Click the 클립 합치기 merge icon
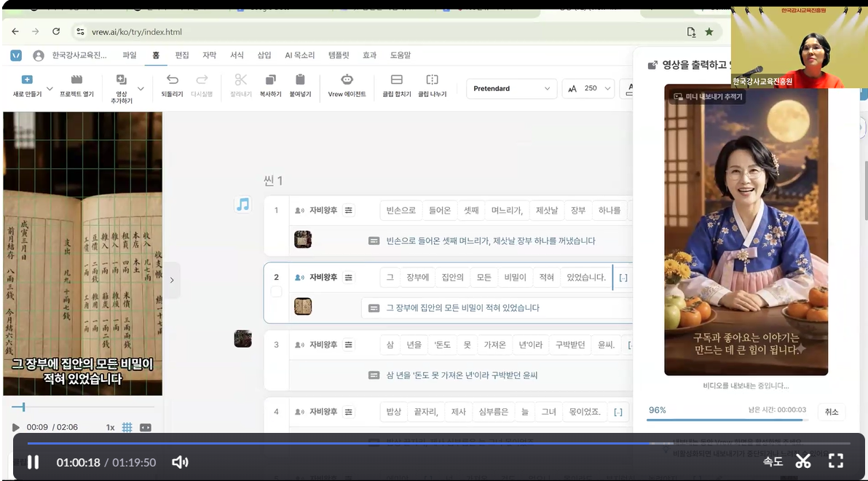 (x=397, y=79)
